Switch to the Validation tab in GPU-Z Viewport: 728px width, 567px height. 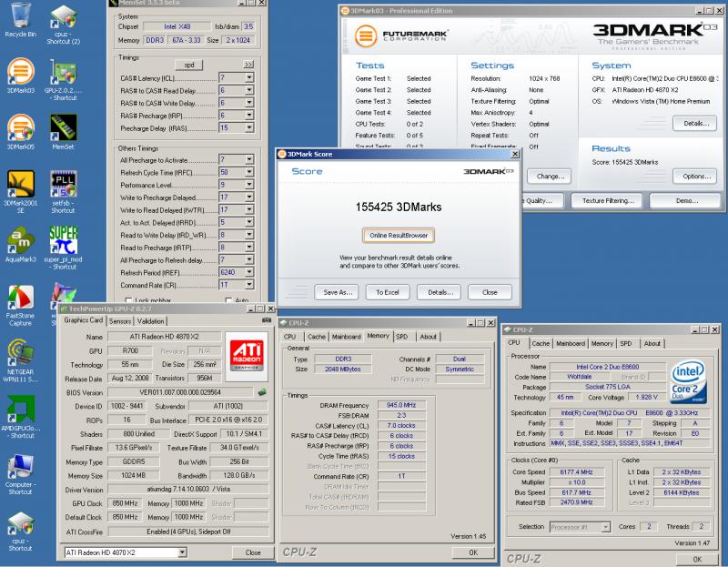point(150,321)
